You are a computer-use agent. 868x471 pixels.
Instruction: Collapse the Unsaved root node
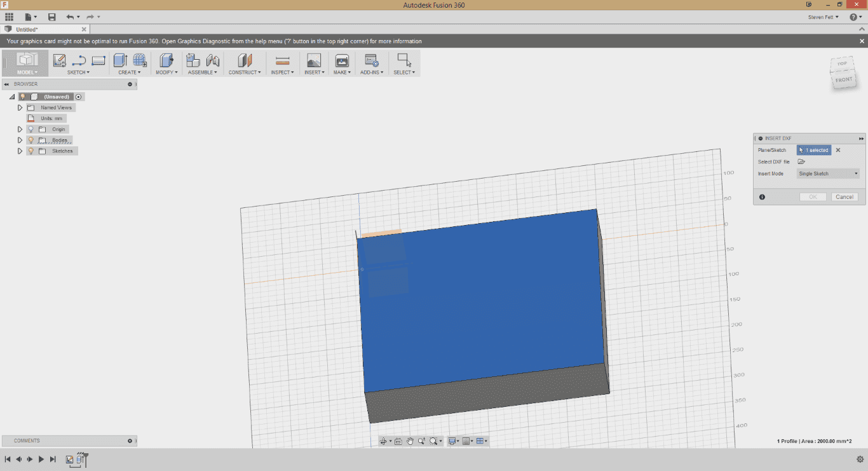tap(12, 97)
